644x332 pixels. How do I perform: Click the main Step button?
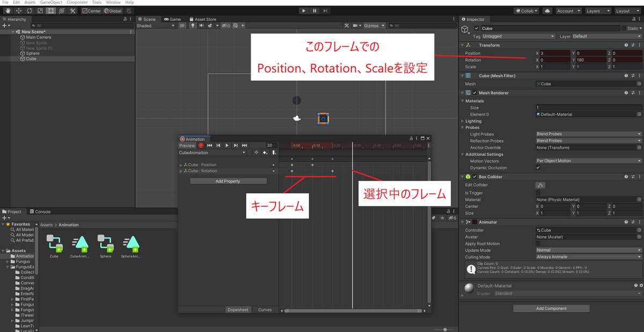(x=325, y=11)
